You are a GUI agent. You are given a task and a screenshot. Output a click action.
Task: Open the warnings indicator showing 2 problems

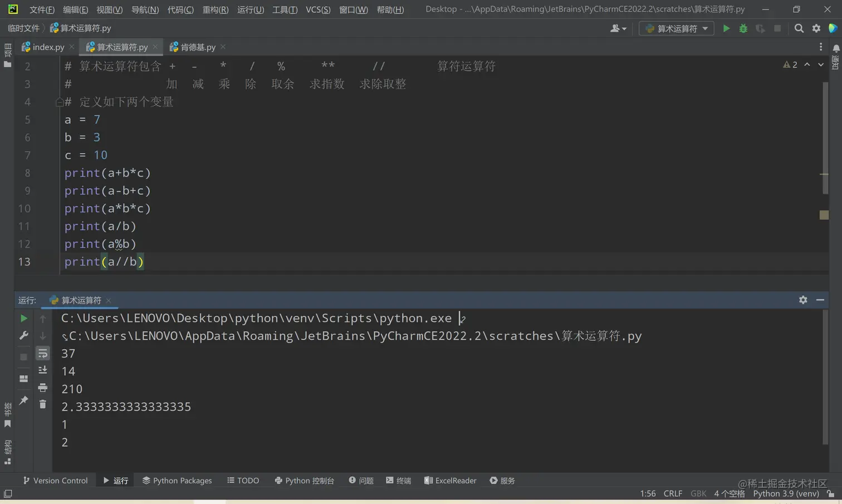click(790, 65)
